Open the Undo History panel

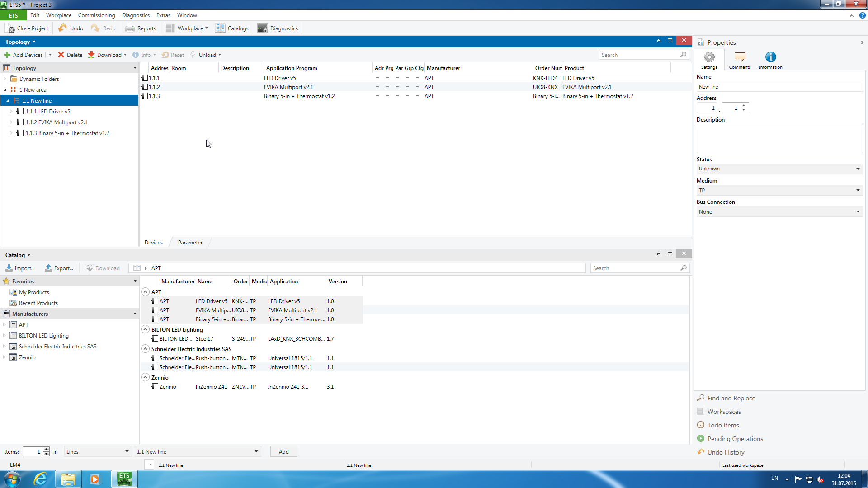click(x=725, y=452)
